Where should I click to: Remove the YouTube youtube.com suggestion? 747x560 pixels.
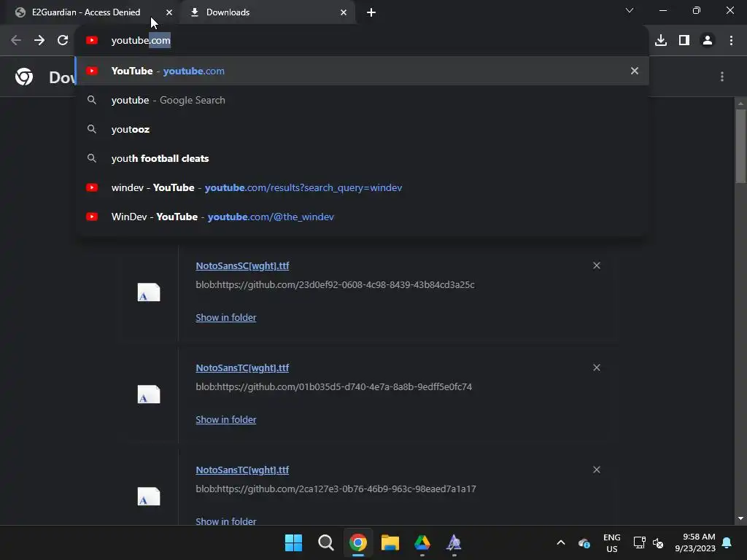pos(635,71)
